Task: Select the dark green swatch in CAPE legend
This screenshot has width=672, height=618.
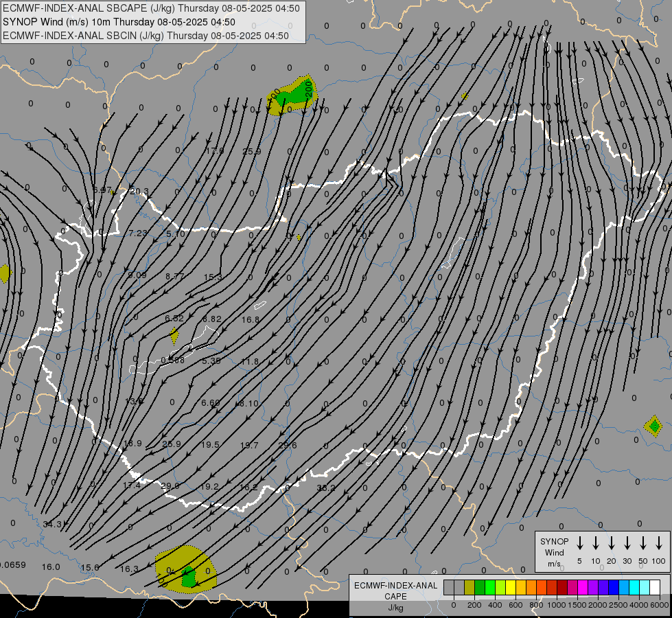Action: pyautogui.click(x=480, y=588)
